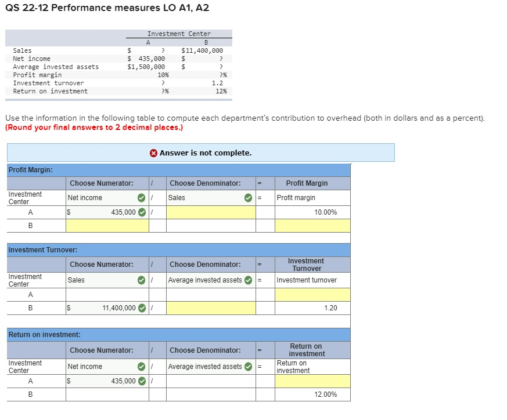507x420 pixels.
Task: Click the empty turnover cell for Investment Center A
Action: point(314,294)
